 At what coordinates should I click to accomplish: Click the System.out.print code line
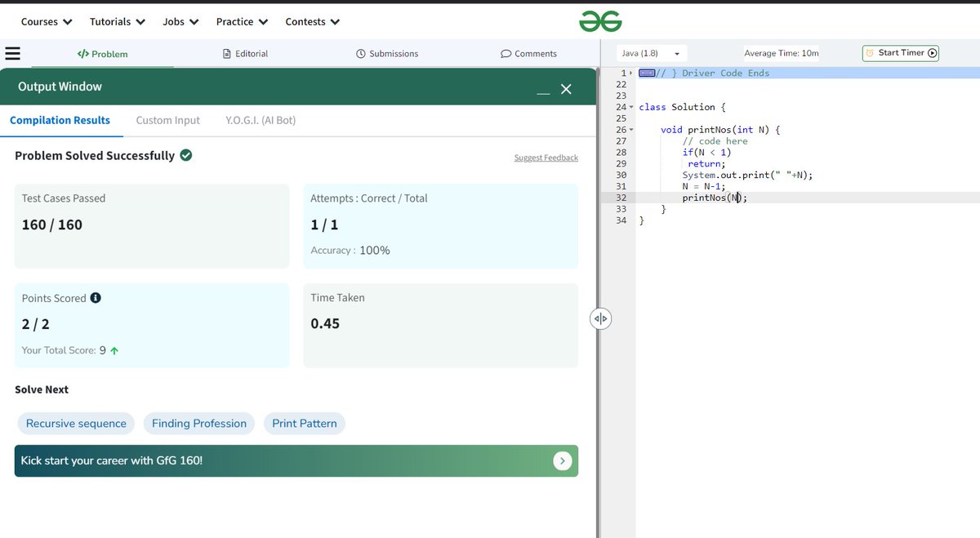coord(747,175)
